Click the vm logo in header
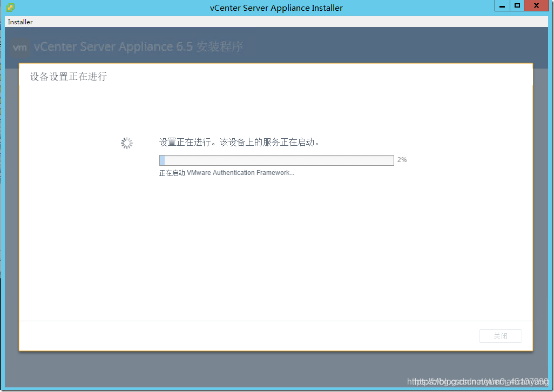Viewport: 554px width, 392px height. tap(20, 47)
